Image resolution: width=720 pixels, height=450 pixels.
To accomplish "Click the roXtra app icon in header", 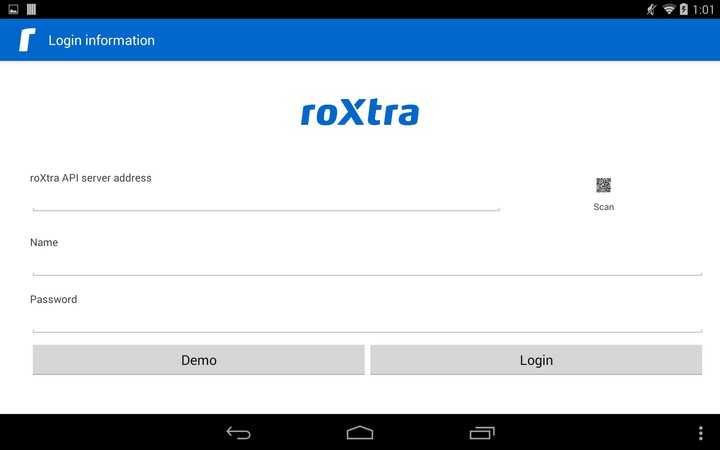I will (x=27, y=41).
